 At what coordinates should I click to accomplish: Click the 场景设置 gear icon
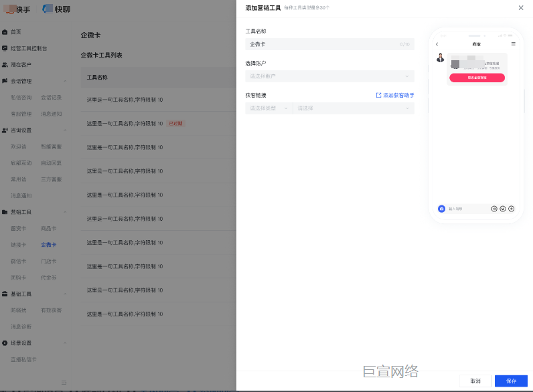click(5, 343)
